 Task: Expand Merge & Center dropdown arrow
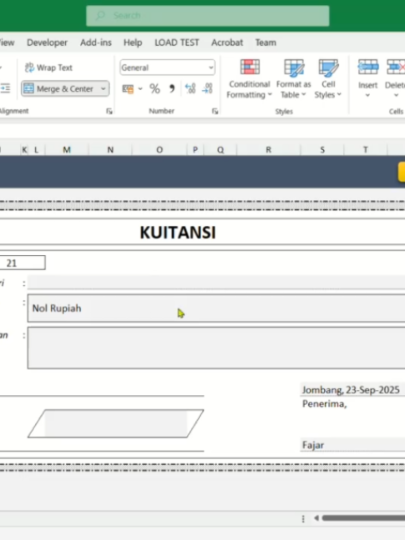[x=103, y=89]
